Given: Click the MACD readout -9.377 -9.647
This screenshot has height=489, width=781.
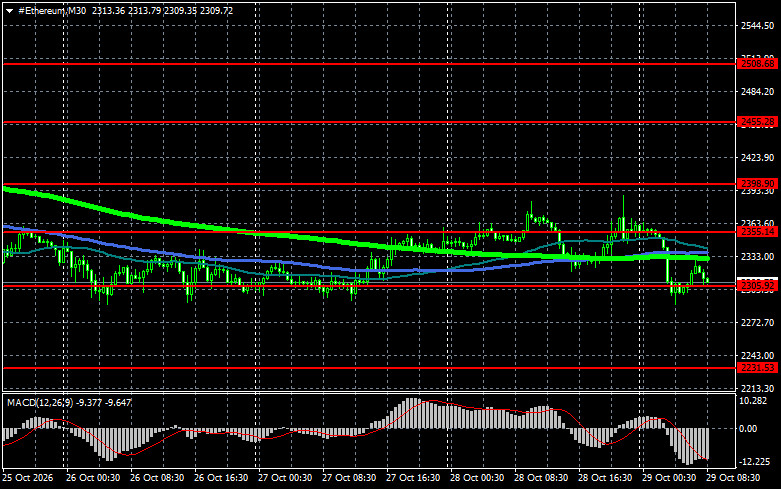Looking at the screenshot, I should pyautogui.click(x=104, y=402).
